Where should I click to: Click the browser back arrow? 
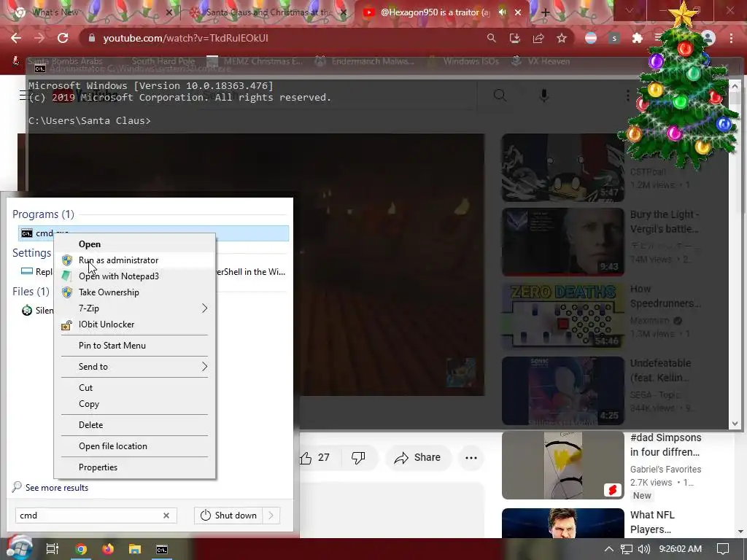pos(16,38)
